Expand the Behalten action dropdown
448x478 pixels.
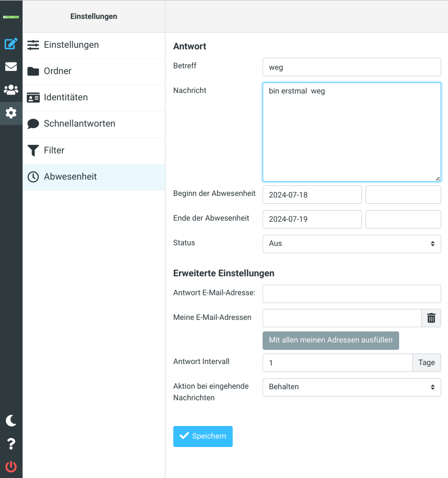pos(352,387)
